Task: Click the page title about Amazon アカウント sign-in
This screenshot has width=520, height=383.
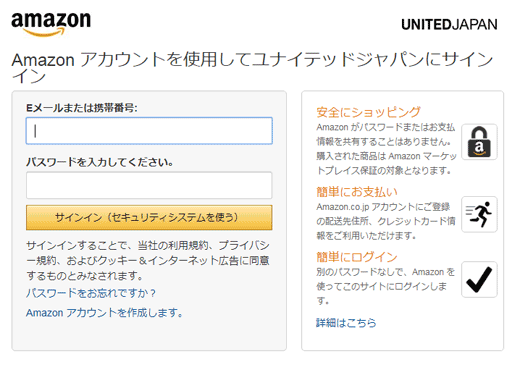Action: pos(252,68)
